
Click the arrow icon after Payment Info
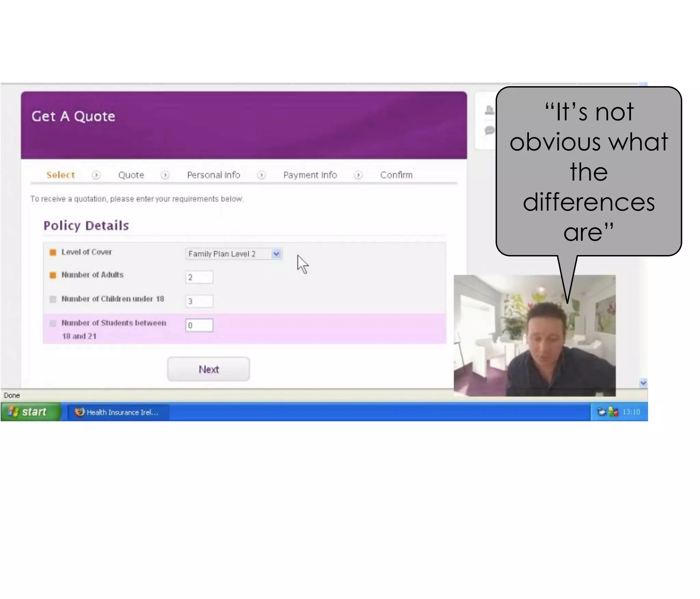pos(358,175)
